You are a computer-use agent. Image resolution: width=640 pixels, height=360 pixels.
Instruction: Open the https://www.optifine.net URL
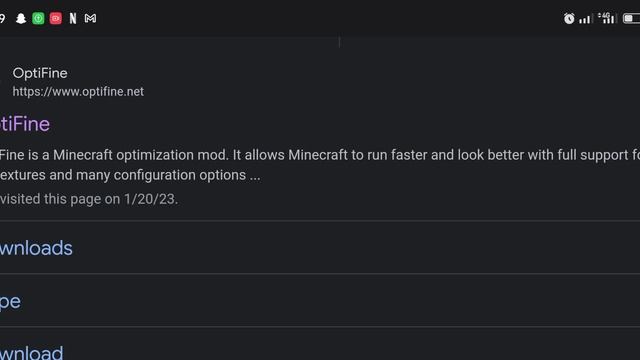pyautogui.click(x=78, y=91)
